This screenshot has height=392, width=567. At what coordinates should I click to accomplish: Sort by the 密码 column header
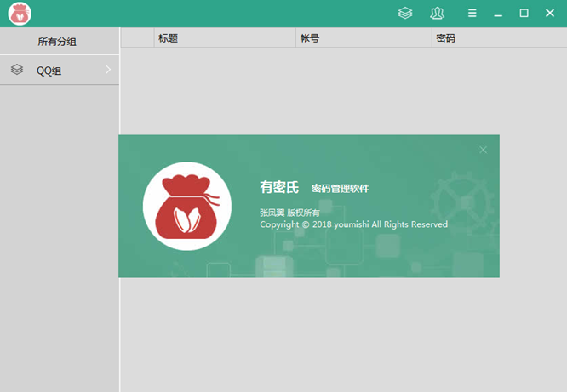coord(445,38)
